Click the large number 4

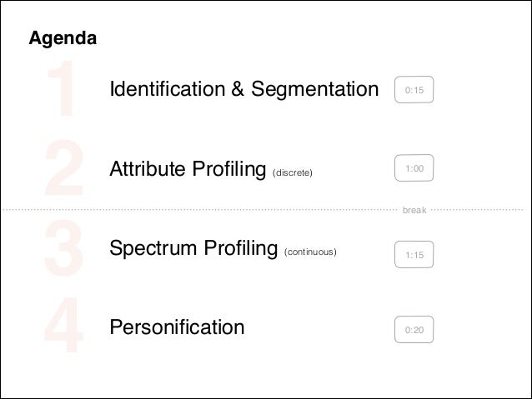click(61, 327)
